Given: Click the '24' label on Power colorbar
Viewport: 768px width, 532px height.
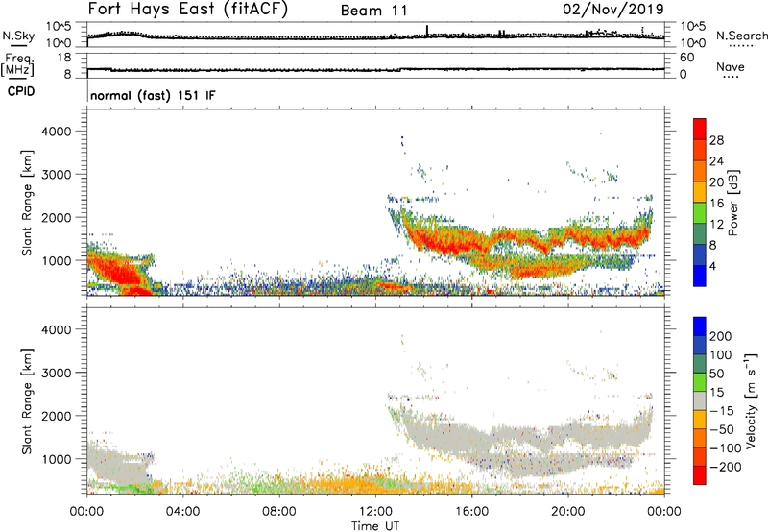Looking at the screenshot, I should click(716, 161).
